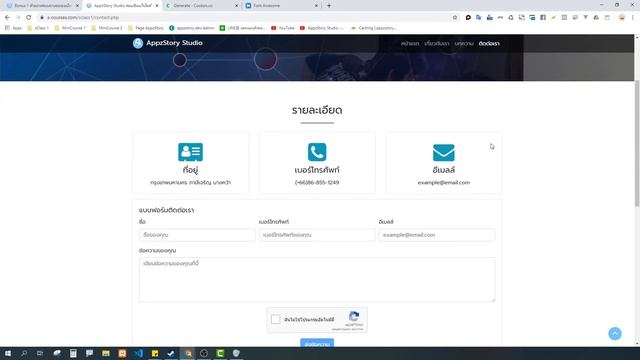
Task: Click the ชื่อ name input field
Action: pyautogui.click(x=197, y=235)
